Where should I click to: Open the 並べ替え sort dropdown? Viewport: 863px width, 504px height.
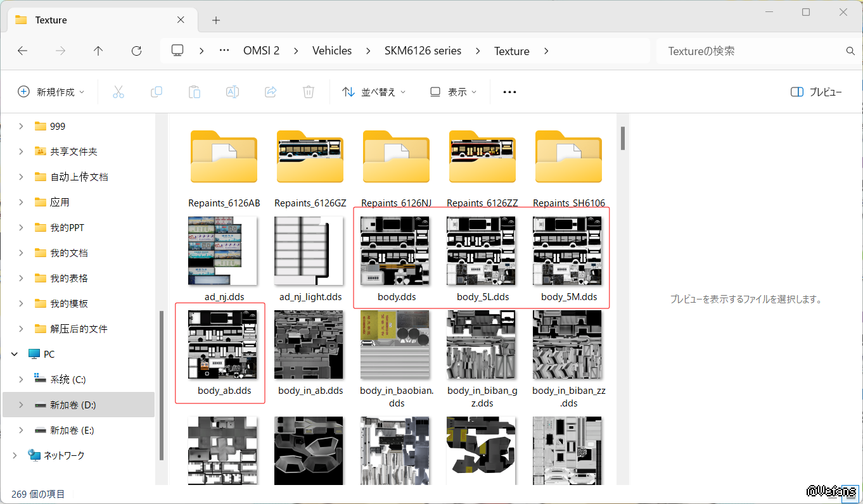374,92
